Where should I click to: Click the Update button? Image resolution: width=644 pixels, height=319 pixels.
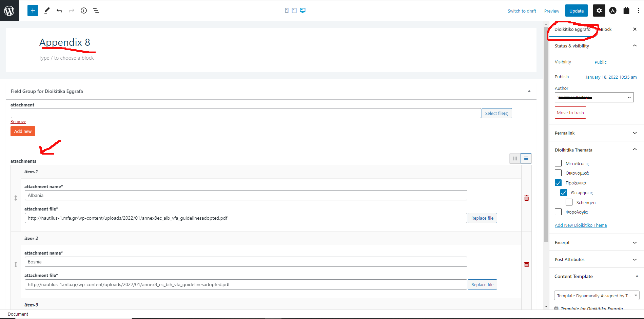click(x=576, y=11)
